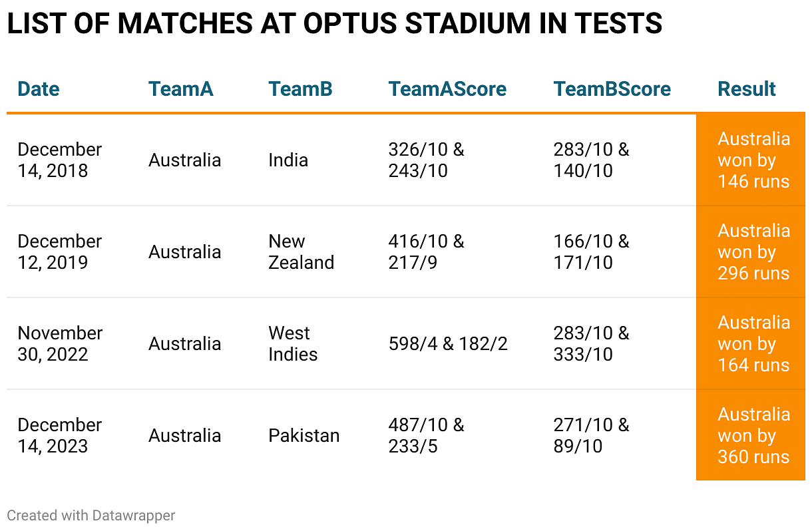The image size is (812, 531).
Task: Select the December 12, 2019 date cell
Action: tap(59, 252)
